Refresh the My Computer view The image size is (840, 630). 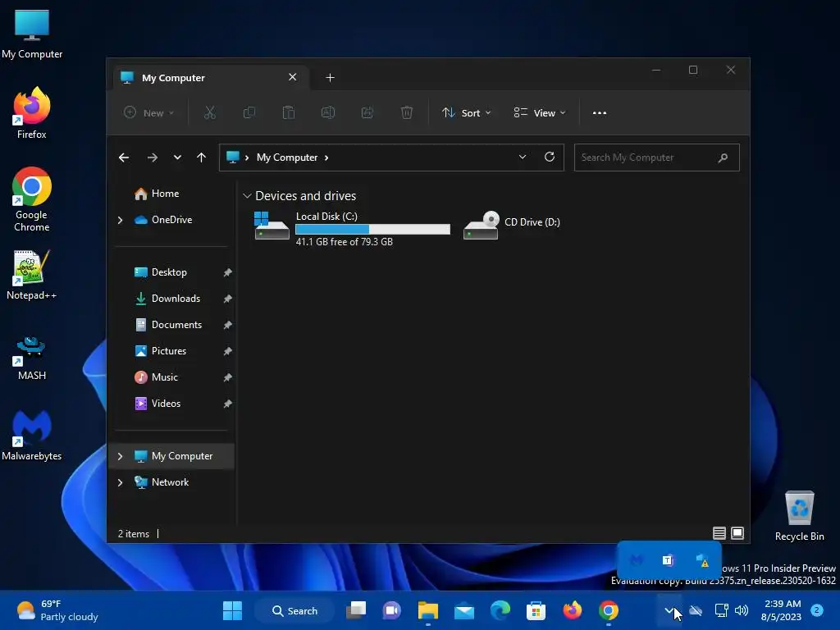point(549,157)
